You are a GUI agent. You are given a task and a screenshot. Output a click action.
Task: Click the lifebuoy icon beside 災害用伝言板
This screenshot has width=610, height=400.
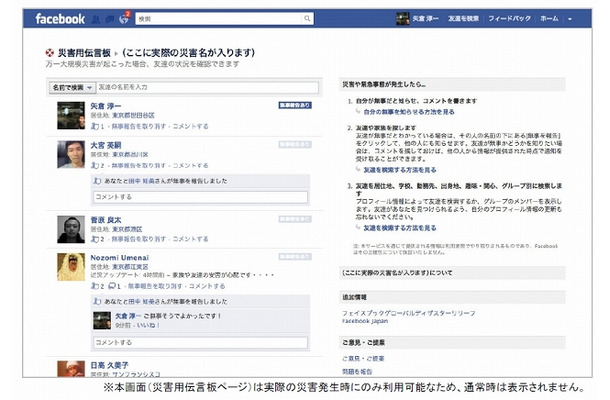(x=50, y=53)
